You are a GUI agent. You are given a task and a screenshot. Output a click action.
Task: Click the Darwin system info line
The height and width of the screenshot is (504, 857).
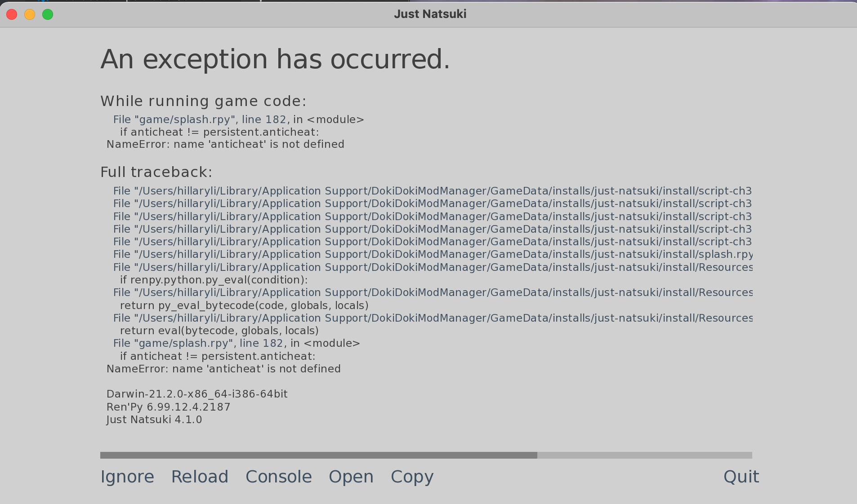(196, 394)
